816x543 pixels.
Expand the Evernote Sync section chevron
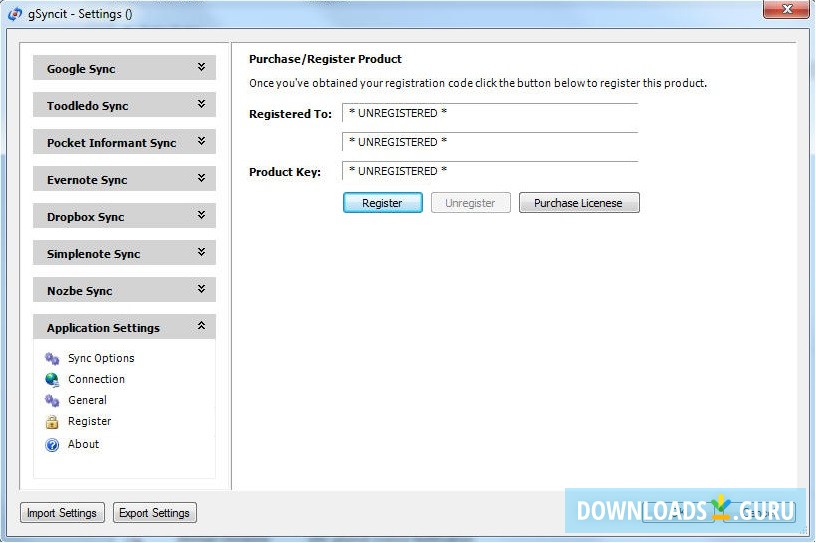(x=201, y=178)
